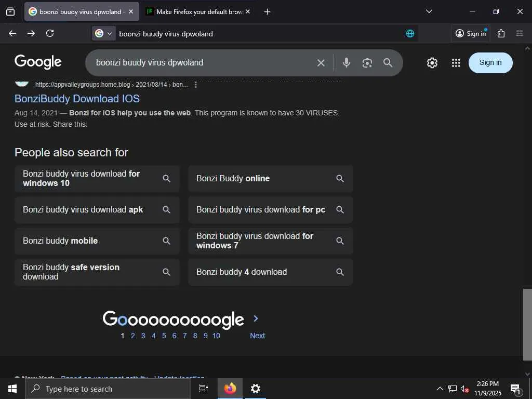The image size is (532, 399).
Task: Close the Make Firefox default browser tab
Action: (x=248, y=12)
